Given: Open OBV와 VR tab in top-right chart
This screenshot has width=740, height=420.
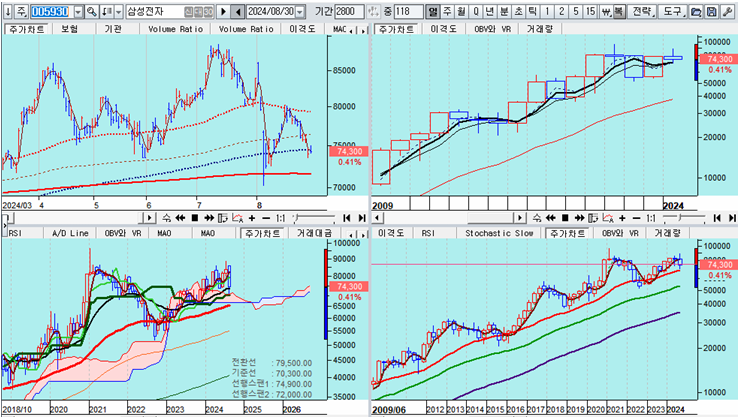Looking at the screenshot, I should pos(492,29).
